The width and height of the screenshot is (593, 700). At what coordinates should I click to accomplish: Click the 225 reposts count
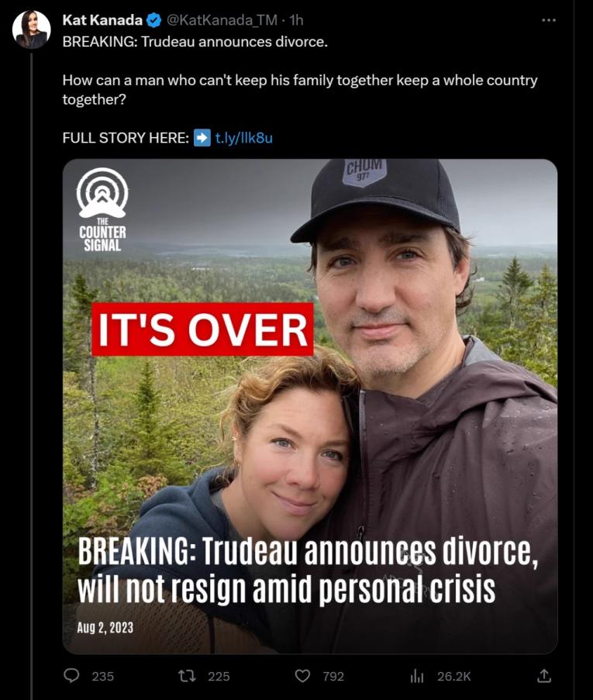pyautogui.click(x=219, y=676)
